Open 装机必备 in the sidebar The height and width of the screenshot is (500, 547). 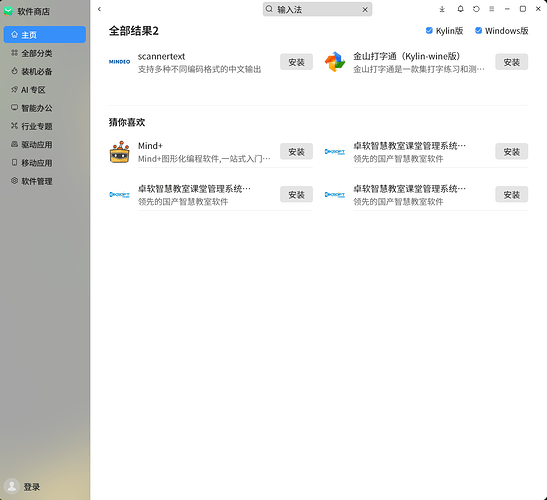[x=45, y=71]
